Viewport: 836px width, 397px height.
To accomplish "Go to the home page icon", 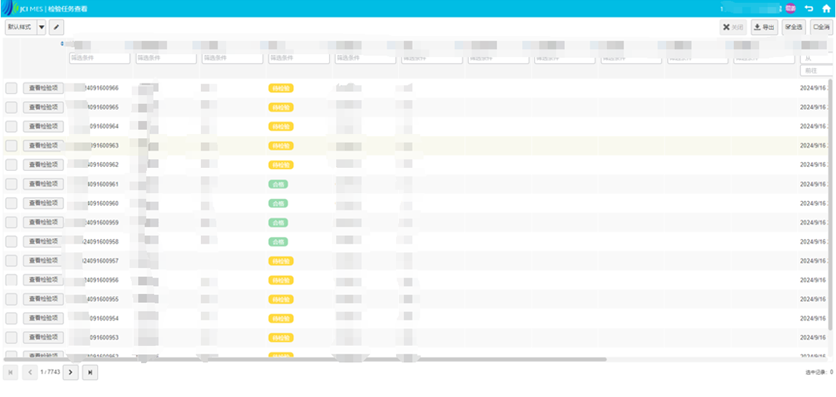I will pos(826,9).
